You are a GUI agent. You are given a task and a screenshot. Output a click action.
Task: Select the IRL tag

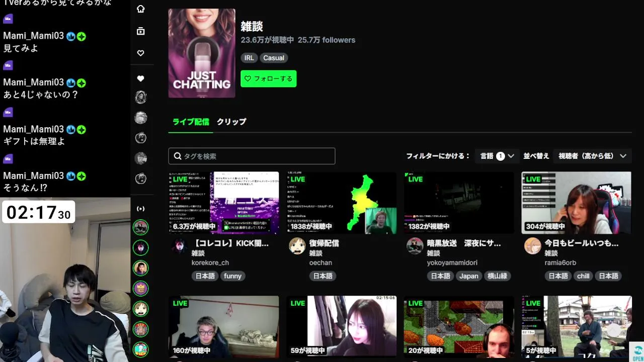249,58
